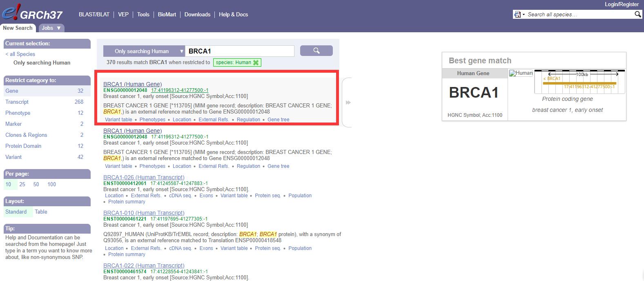The height and width of the screenshot is (281, 644).
Task: Restrict category to Gene
Action: [47, 91]
